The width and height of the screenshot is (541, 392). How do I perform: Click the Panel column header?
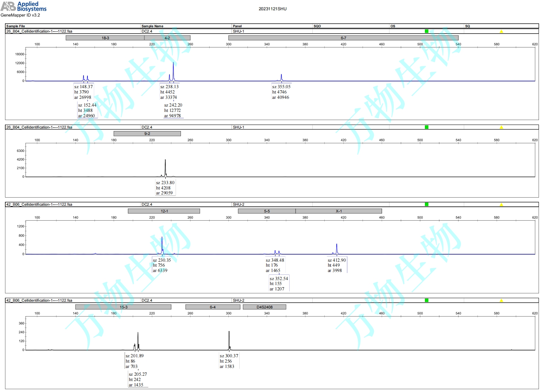click(x=237, y=26)
